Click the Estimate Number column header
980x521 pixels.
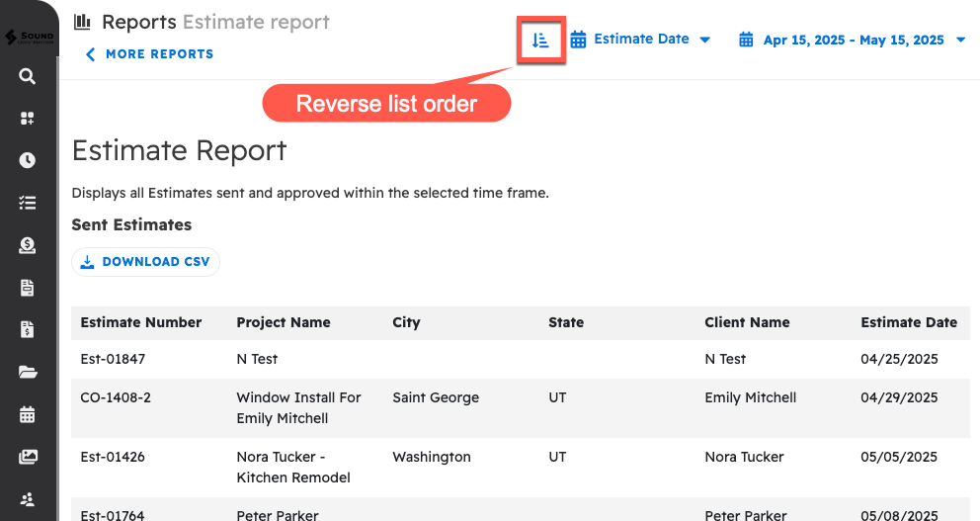(141, 322)
